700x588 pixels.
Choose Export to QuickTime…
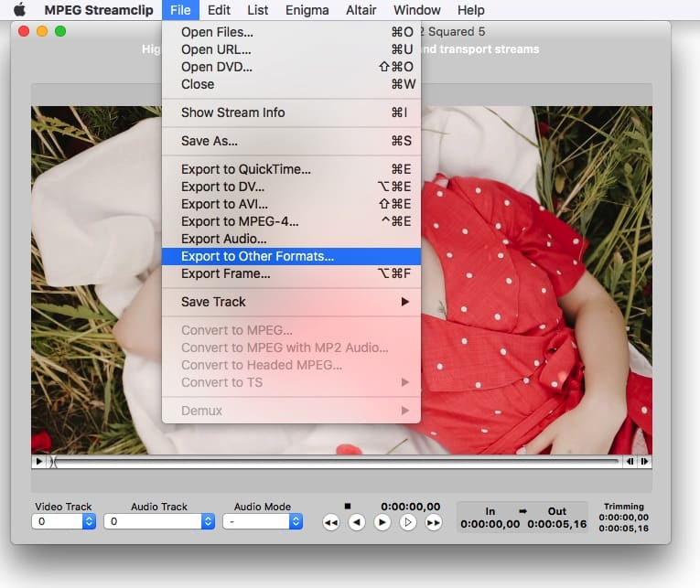[291, 169]
